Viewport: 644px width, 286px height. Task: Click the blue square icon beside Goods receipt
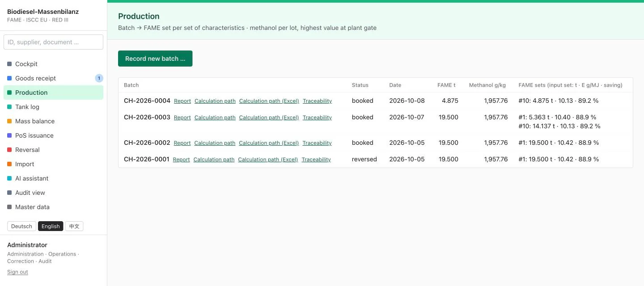point(9,78)
